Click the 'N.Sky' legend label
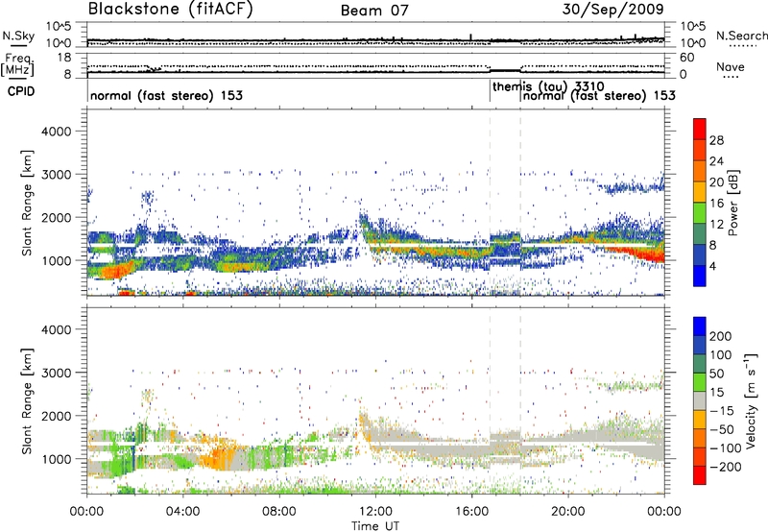 click(x=18, y=36)
